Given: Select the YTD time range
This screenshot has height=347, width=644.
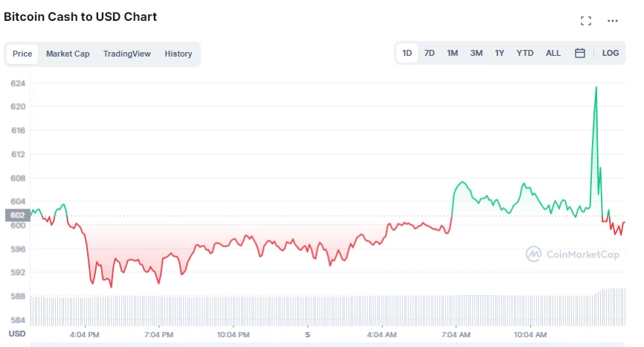Looking at the screenshot, I should pos(525,53).
